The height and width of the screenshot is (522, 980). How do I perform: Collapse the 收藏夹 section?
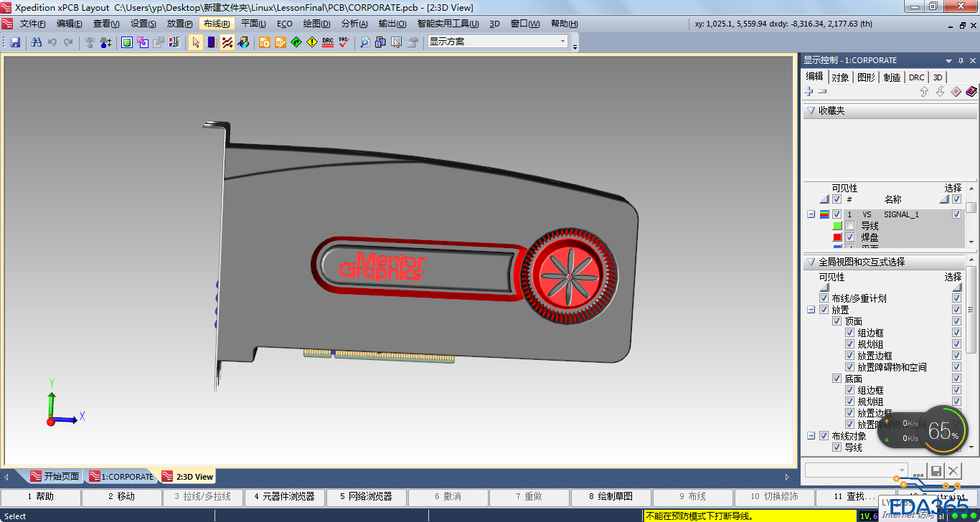coord(811,111)
